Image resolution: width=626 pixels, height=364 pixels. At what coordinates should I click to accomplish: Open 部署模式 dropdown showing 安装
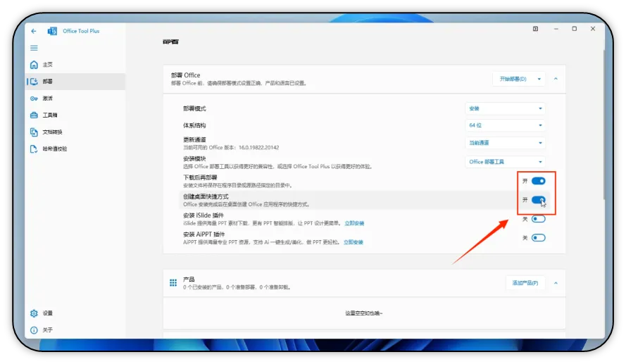tap(505, 108)
